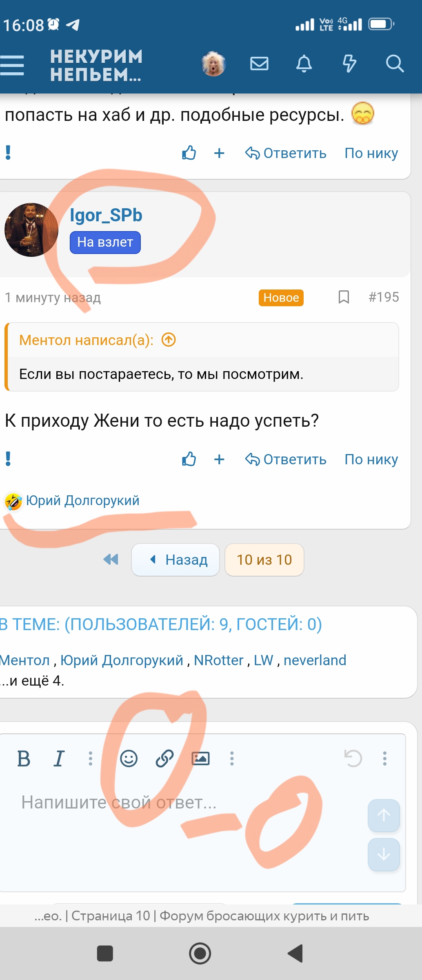Open Igor_SPb avatar picture

[x=31, y=230]
